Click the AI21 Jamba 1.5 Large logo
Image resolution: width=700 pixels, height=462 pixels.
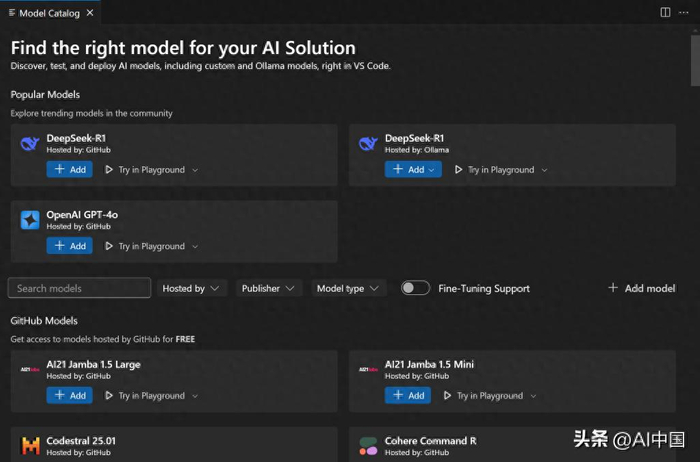tap(30, 370)
